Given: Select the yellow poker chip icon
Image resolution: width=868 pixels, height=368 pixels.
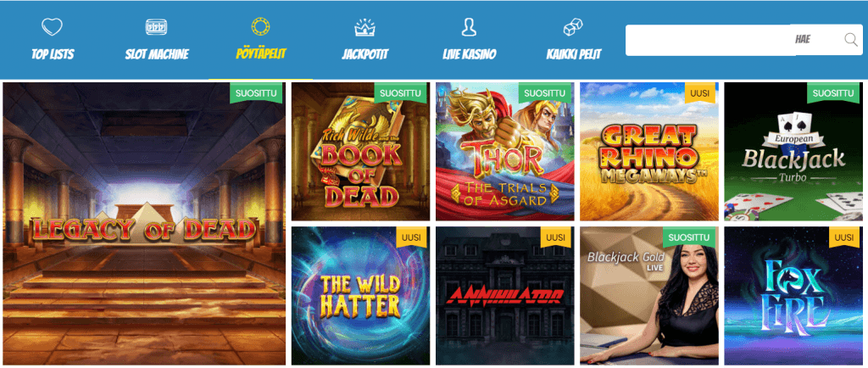Looking at the screenshot, I should [260, 26].
